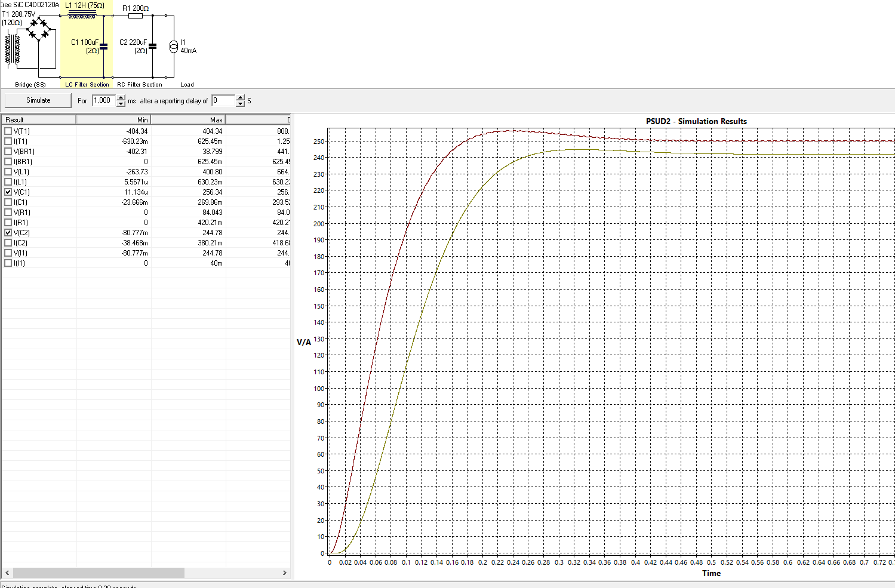Enable the V(L1) trace checkbox

(x=8, y=172)
